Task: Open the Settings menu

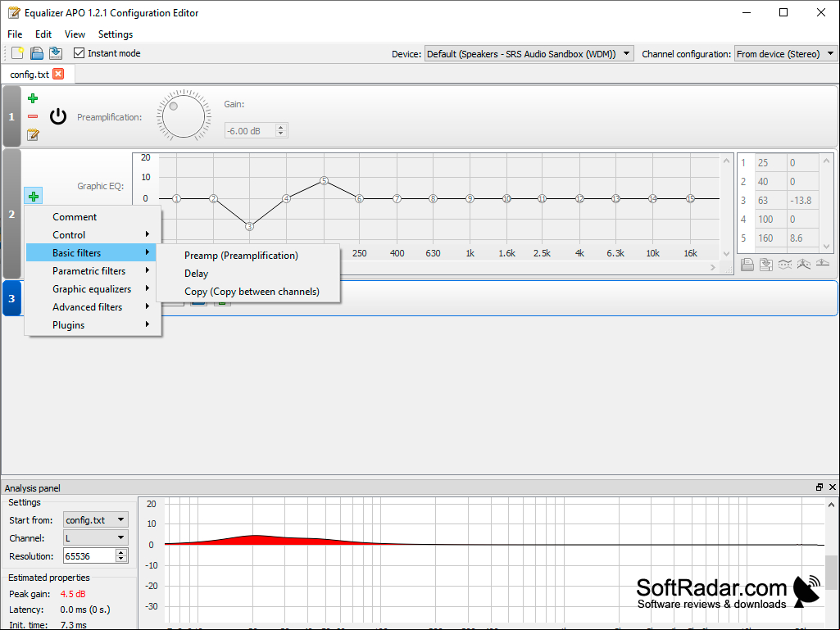Action: [x=116, y=34]
